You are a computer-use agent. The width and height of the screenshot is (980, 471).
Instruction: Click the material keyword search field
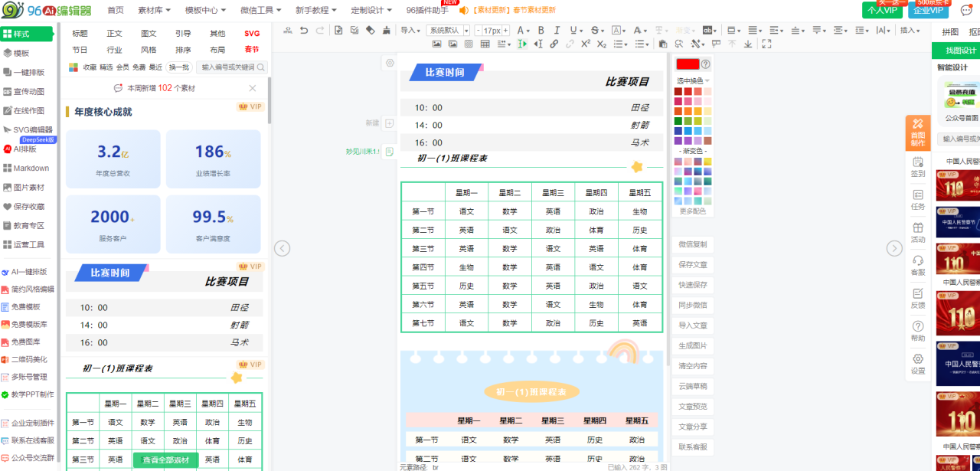227,67
